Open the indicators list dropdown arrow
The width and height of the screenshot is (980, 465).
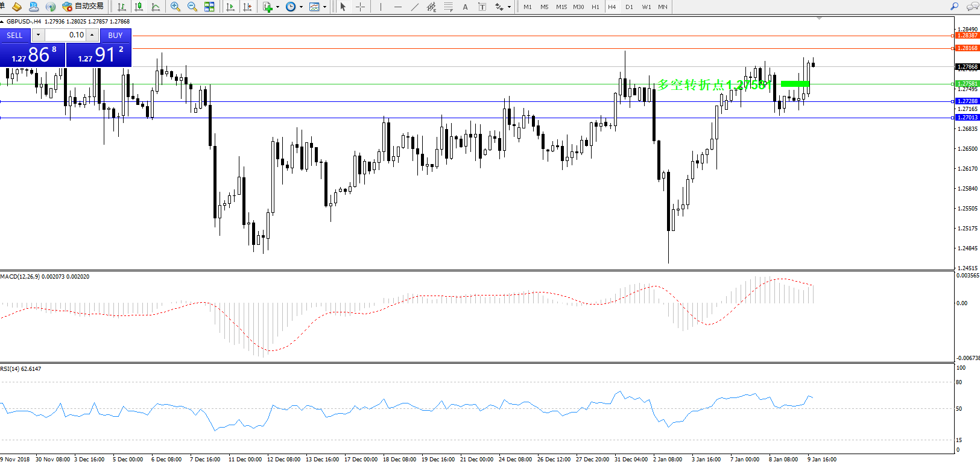pyautogui.click(x=277, y=7)
